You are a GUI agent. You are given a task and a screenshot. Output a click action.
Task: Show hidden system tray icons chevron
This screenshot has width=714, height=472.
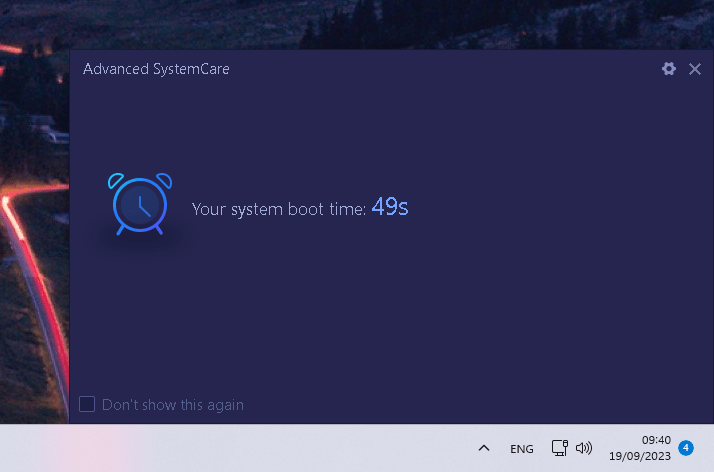click(484, 448)
